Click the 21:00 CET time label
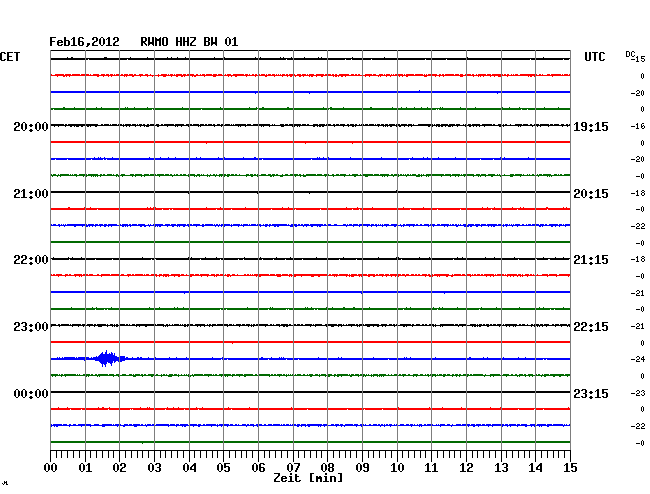Viewport: 650px width, 494px height. [31, 194]
